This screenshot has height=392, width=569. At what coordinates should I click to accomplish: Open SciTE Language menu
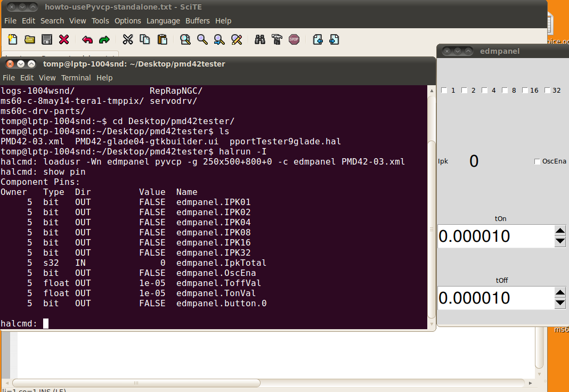(x=164, y=21)
